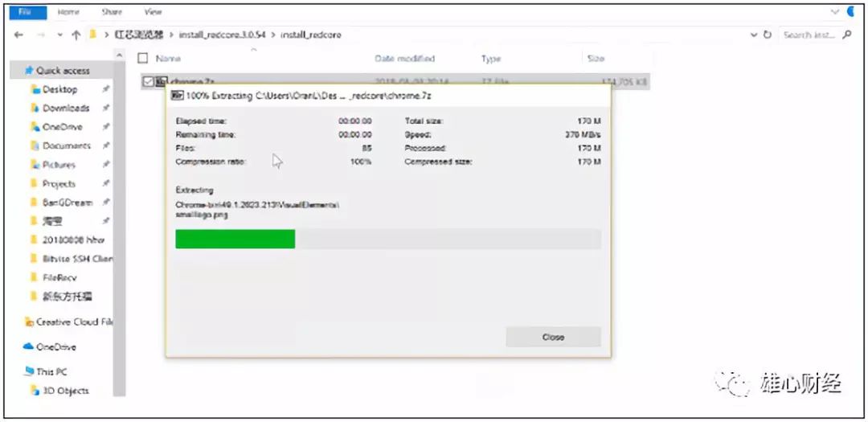Open Documents folder in sidebar

coord(67,145)
